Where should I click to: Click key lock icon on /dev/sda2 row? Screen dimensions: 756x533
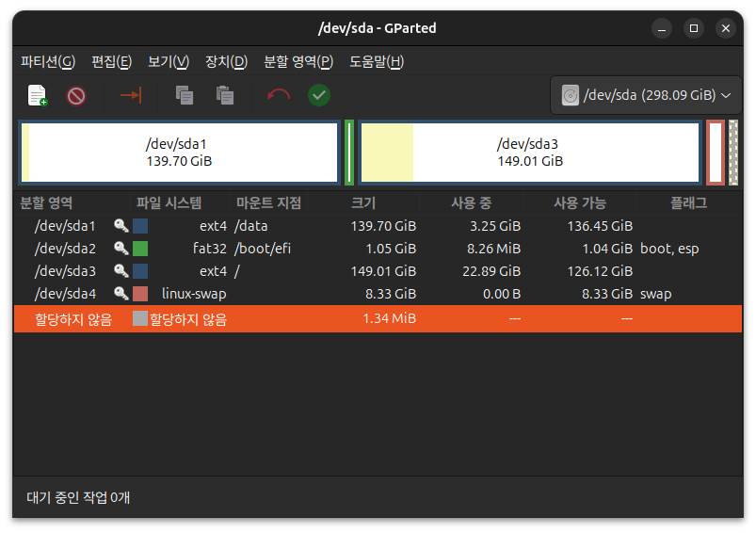pos(121,249)
